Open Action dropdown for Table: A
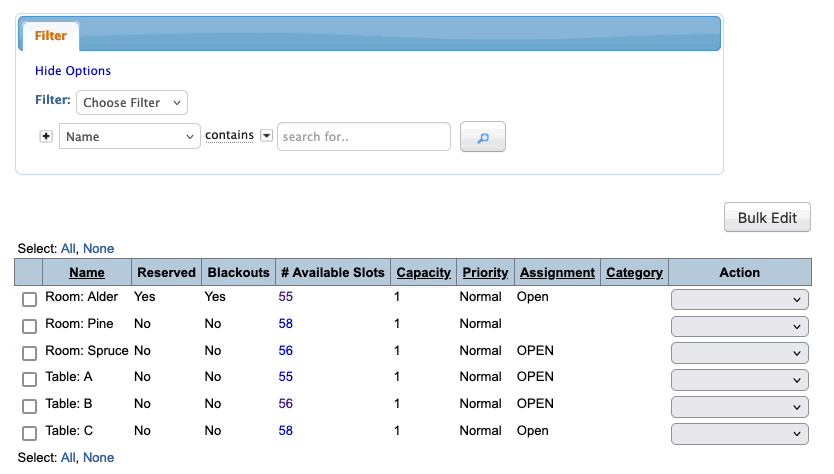The image size is (834, 474). point(739,380)
